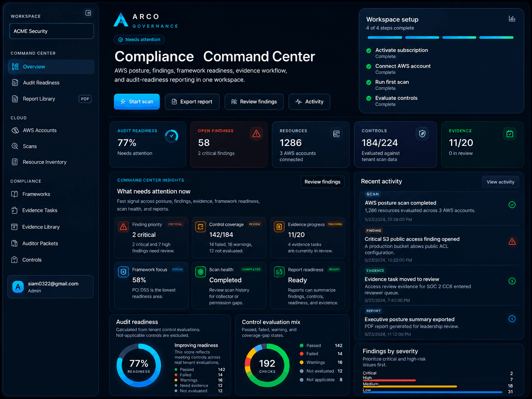532x399 pixels.
Task: Click the Finding priority warning icon
Action: pos(123,227)
